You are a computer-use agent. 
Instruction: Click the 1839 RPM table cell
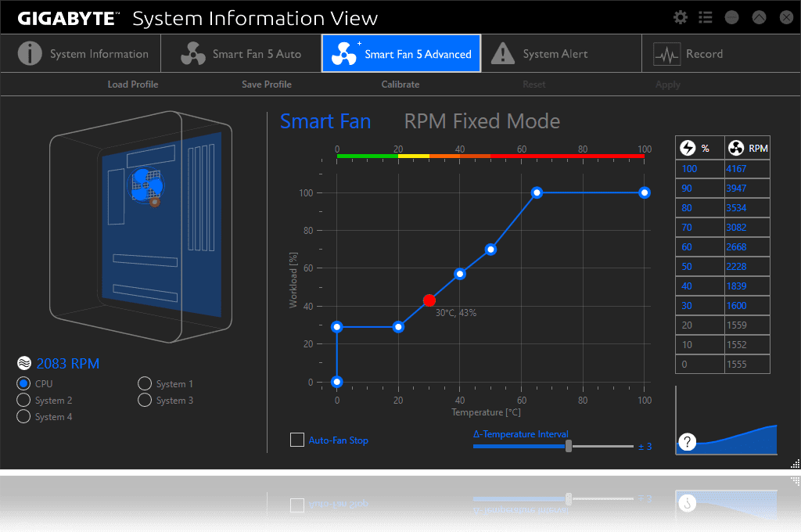pos(747,286)
